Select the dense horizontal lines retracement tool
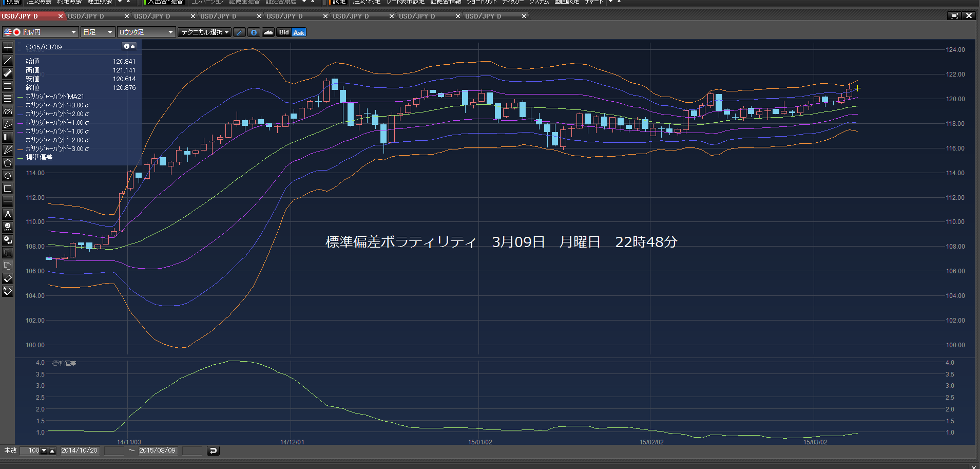Image resolution: width=980 pixels, height=469 pixels. click(x=8, y=99)
